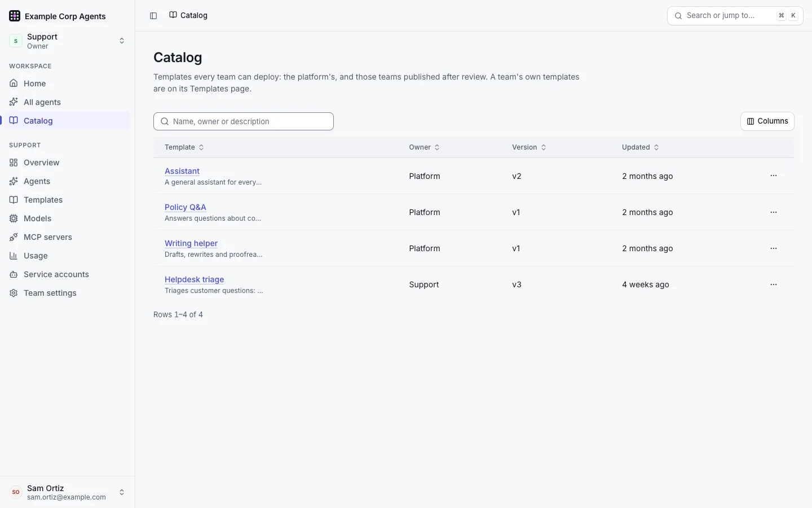Click the Service accounts icon

(x=14, y=274)
